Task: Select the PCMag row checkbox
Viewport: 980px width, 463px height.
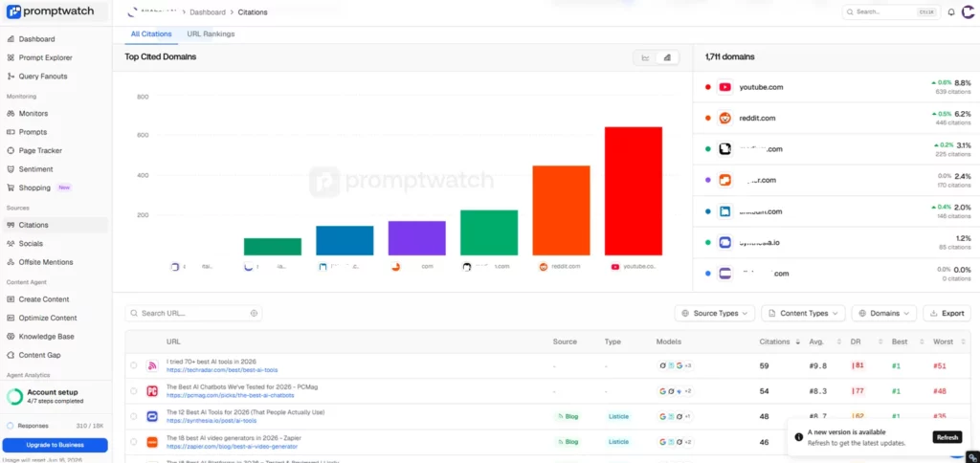Action: pyautogui.click(x=134, y=391)
